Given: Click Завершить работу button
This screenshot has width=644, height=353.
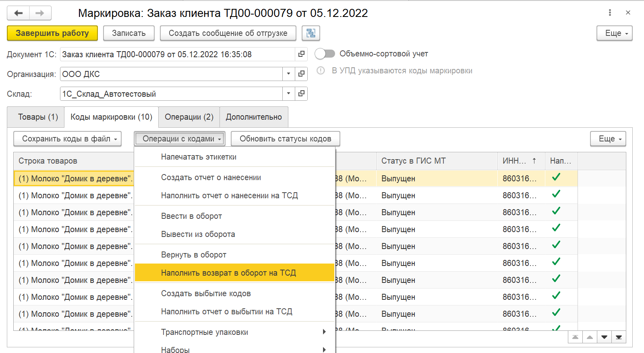Looking at the screenshot, I should (52, 33).
